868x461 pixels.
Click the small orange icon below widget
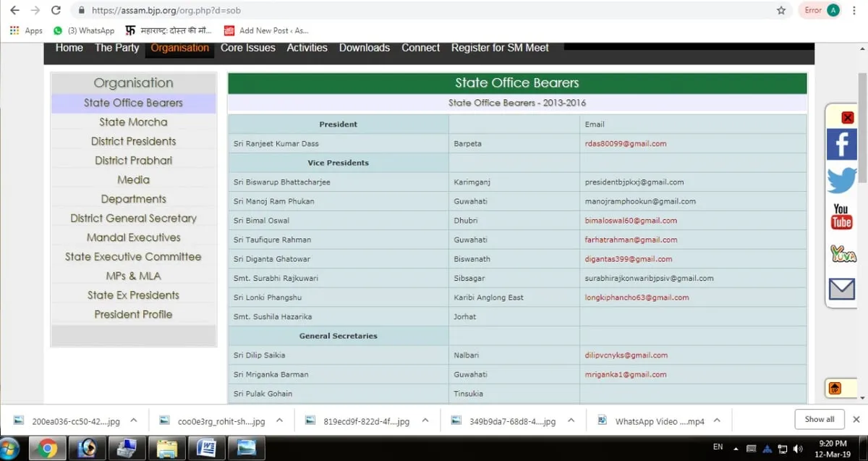[x=835, y=389]
